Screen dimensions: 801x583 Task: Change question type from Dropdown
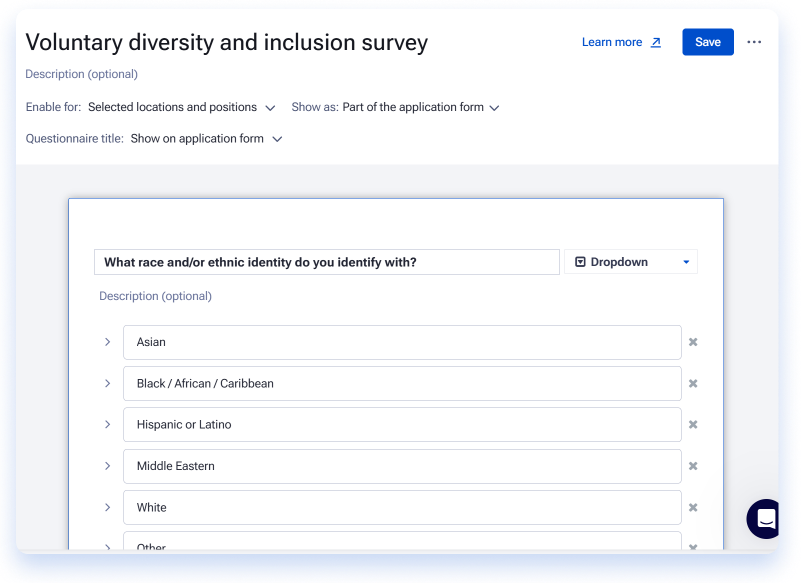point(631,262)
